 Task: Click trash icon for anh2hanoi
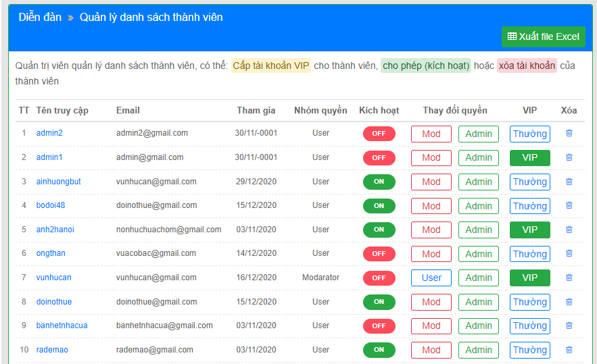pyautogui.click(x=569, y=230)
